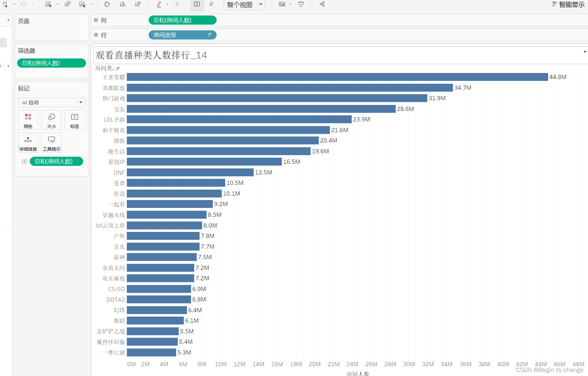Viewport: 588px width, 376px height.
Task: Select the 总和(房间人数) pill on columns shelf
Action: pyautogui.click(x=183, y=20)
